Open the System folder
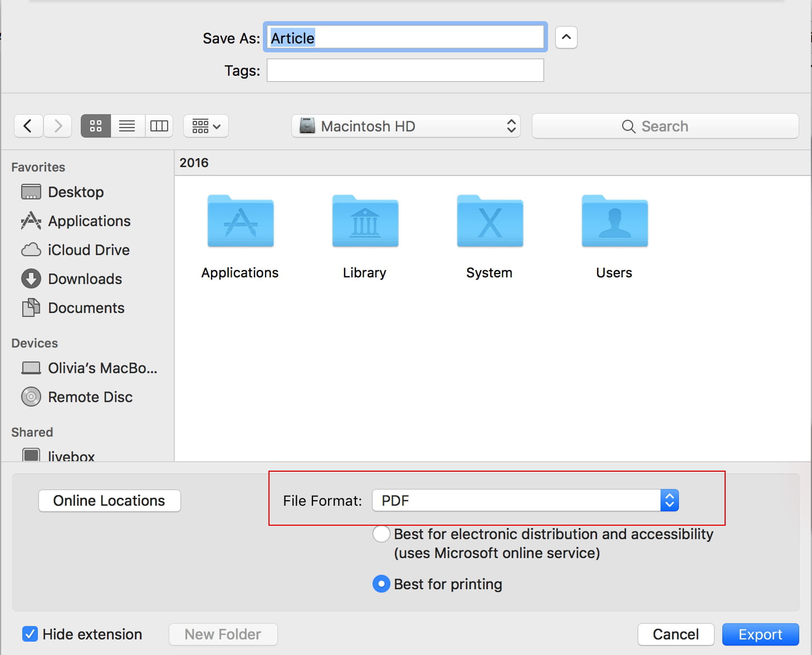The image size is (812, 655). click(x=490, y=222)
